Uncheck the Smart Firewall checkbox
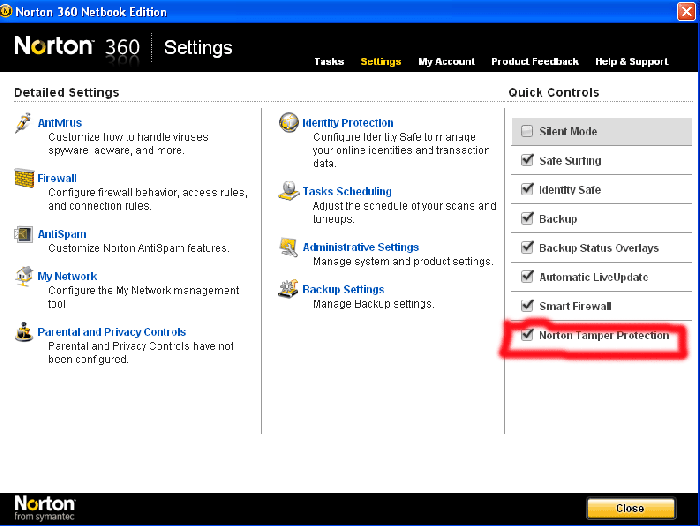The height and width of the screenshot is (526, 700). click(x=527, y=305)
